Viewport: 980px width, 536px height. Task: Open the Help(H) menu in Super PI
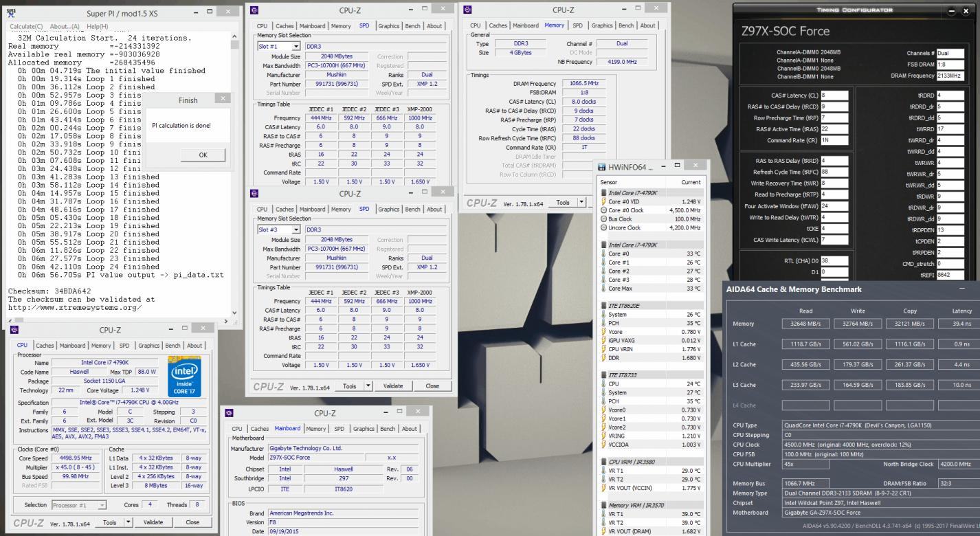(97, 26)
